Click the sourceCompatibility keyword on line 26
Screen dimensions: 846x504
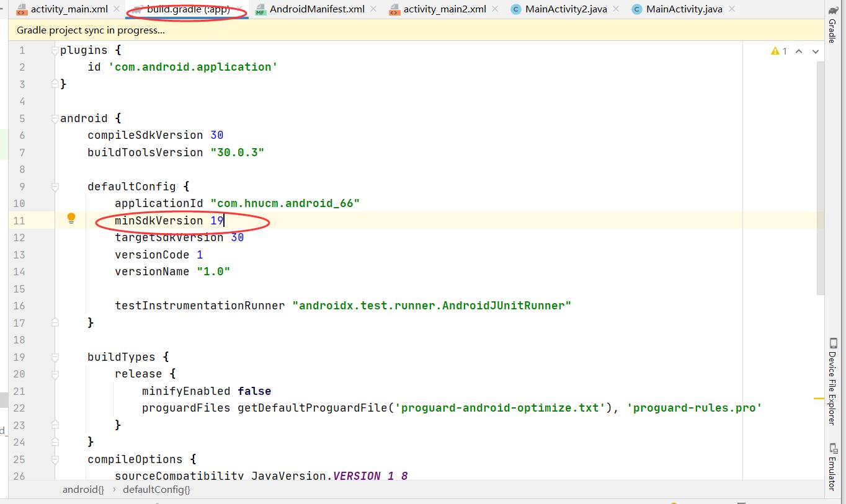179,476
